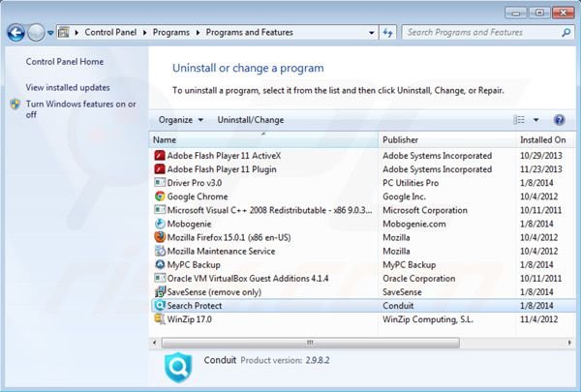Open Control Panel Home link

click(x=65, y=62)
